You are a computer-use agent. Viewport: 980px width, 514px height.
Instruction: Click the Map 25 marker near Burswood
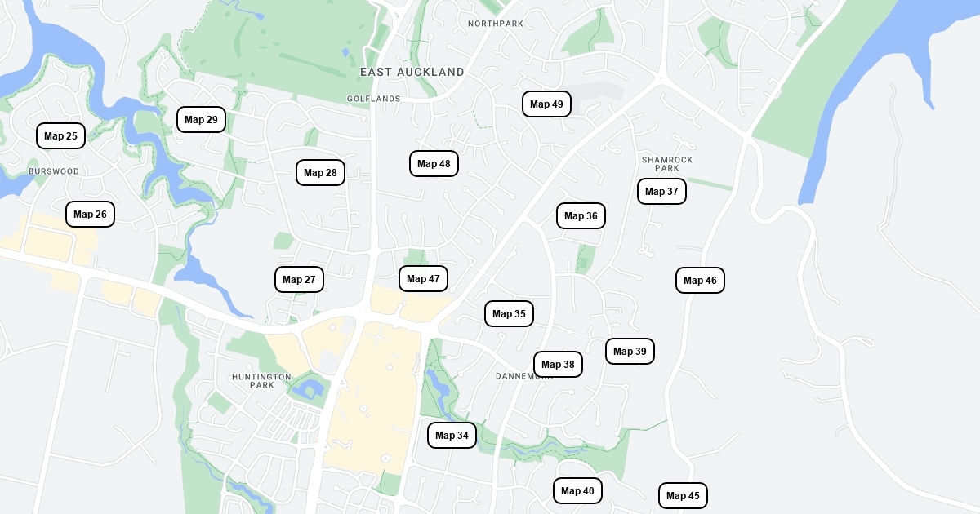point(60,136)
